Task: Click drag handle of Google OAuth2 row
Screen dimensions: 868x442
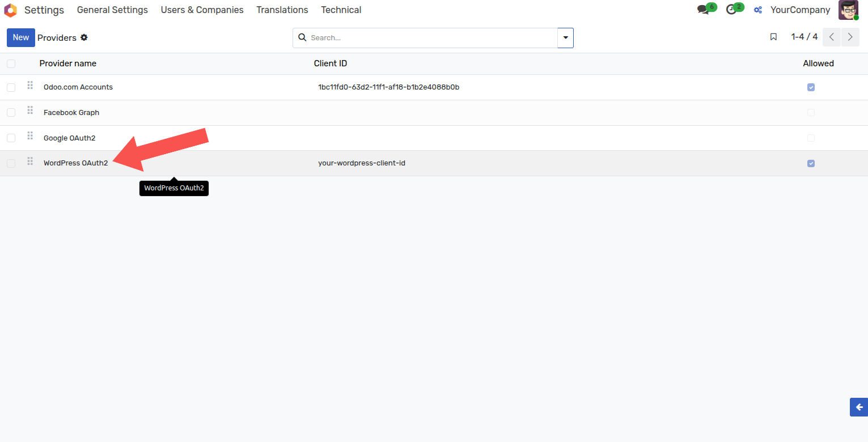Action: pyautogui.click(x=30, y=136)
